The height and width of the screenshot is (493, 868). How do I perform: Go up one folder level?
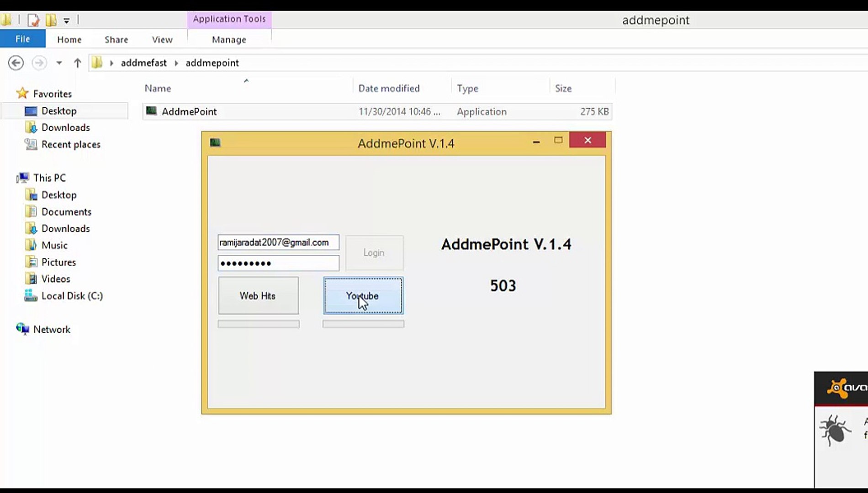(x=77, y=63)
